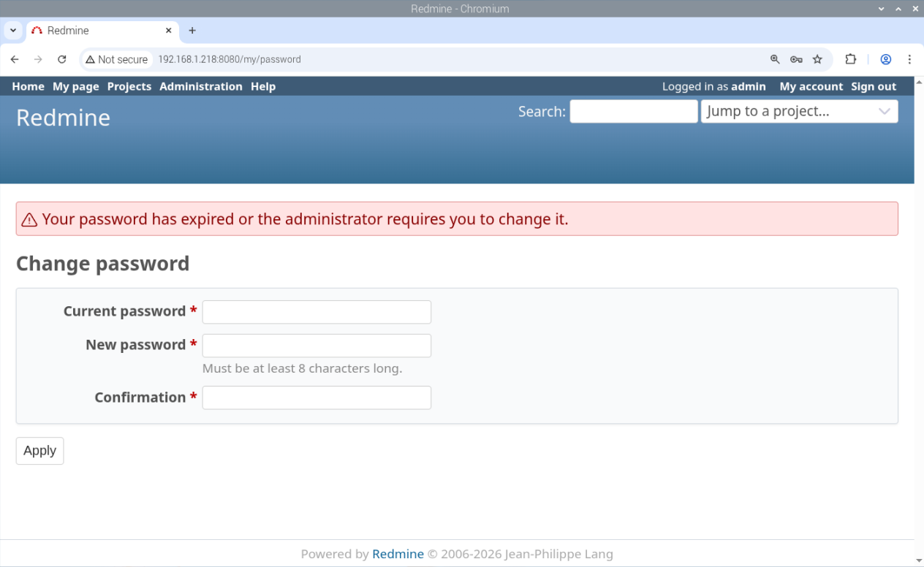Click the zoom magnifier icon in address bar
This screenshot has height=567, width=924.
775,59
